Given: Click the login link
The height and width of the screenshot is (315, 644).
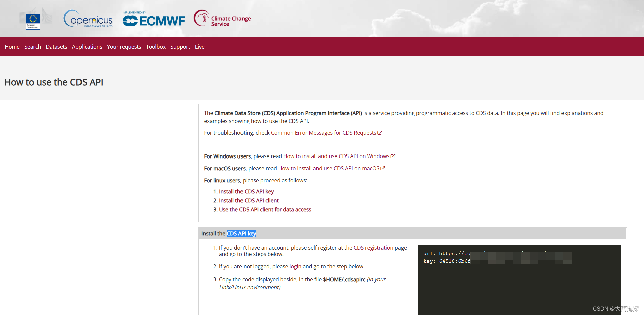Looking at the screenshot, I should 295,266.
